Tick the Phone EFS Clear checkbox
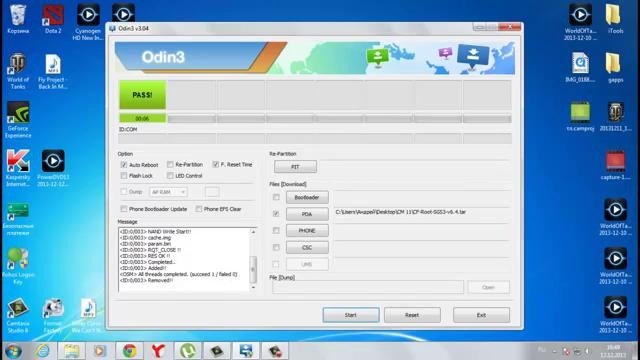The image size is (640, 360). tap(199, 209)
